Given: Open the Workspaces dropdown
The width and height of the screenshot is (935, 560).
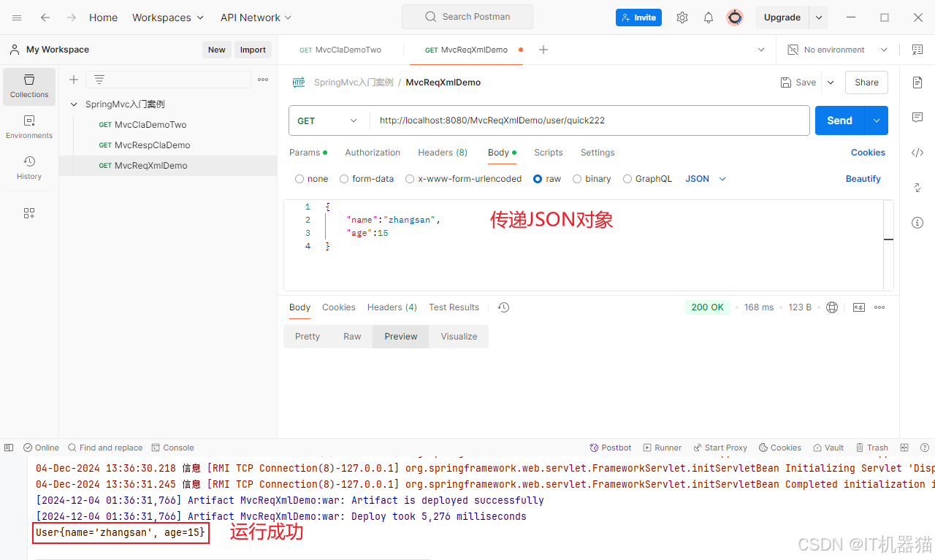Looking at the screenshot, I should 168,18.
